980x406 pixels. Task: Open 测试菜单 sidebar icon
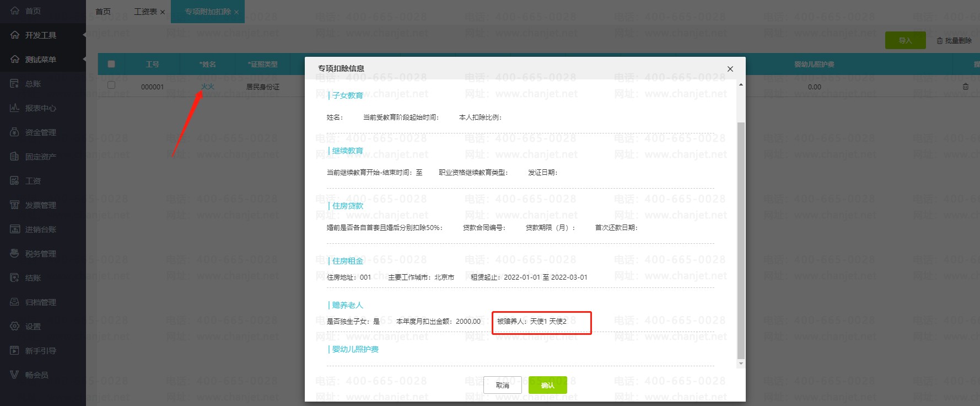15,60
